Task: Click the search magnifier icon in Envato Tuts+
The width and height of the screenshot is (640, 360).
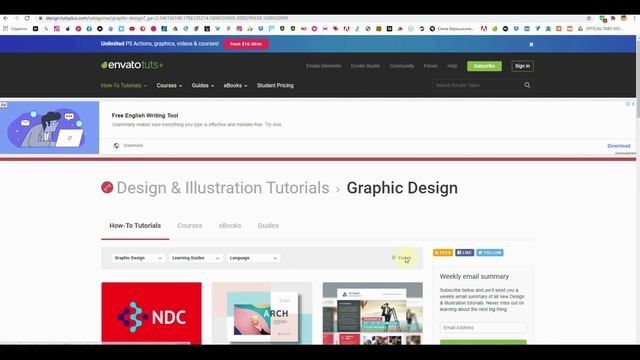Action: pyautogui.click(x=527, y=85)
